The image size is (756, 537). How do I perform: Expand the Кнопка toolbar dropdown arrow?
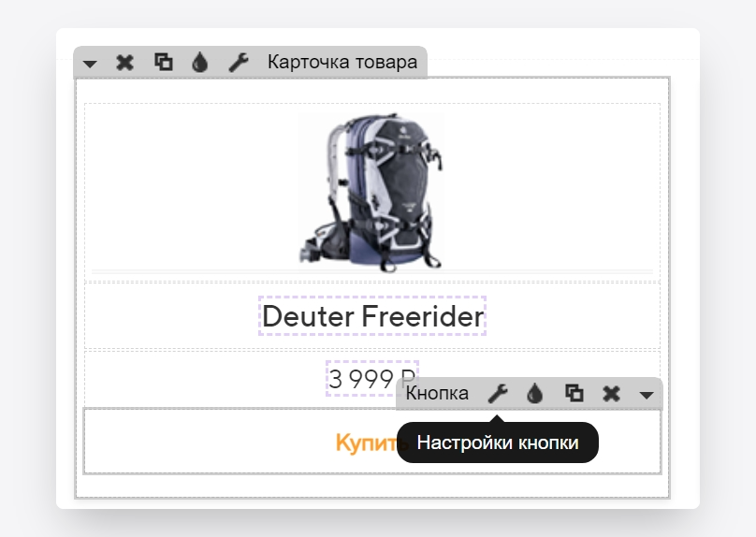click(647, 396)
